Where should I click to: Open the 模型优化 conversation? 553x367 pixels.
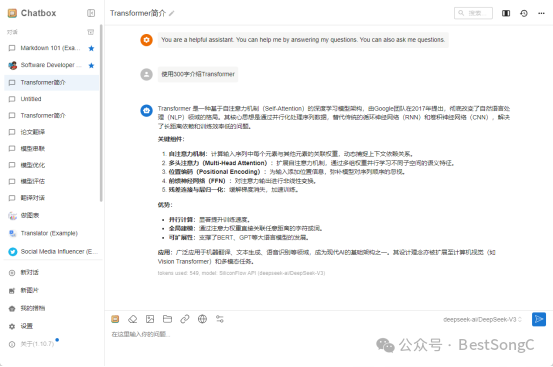pos(51,165)
